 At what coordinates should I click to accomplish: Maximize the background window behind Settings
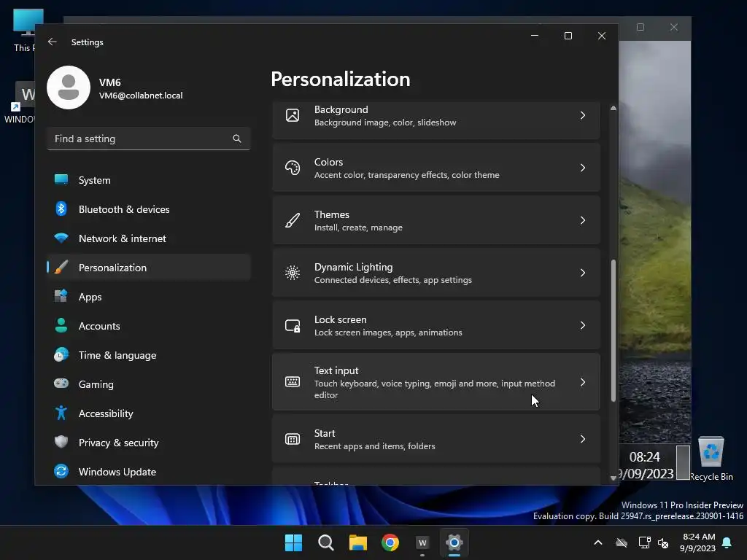tap(640, 27)
